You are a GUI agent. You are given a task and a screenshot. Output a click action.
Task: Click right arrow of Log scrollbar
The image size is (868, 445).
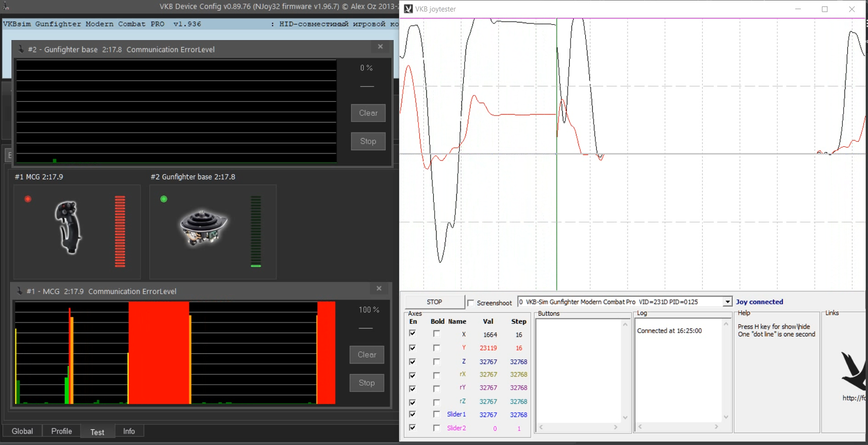click(x=716, y=427)
